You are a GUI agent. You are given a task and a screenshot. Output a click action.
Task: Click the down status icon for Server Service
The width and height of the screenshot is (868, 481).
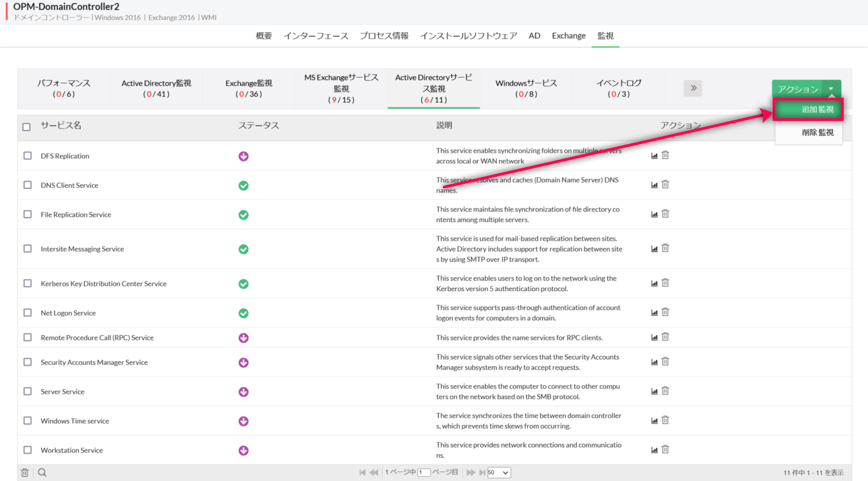point(243,392)
